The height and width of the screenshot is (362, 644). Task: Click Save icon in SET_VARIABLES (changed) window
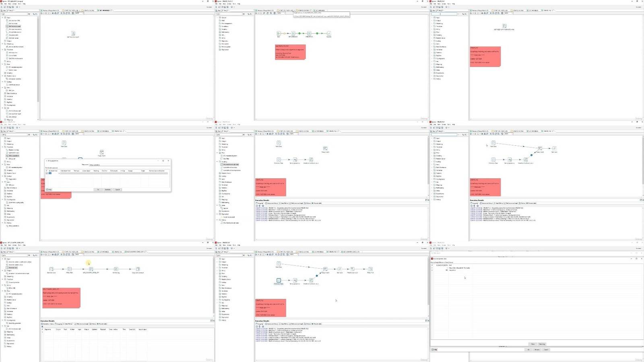10,7
